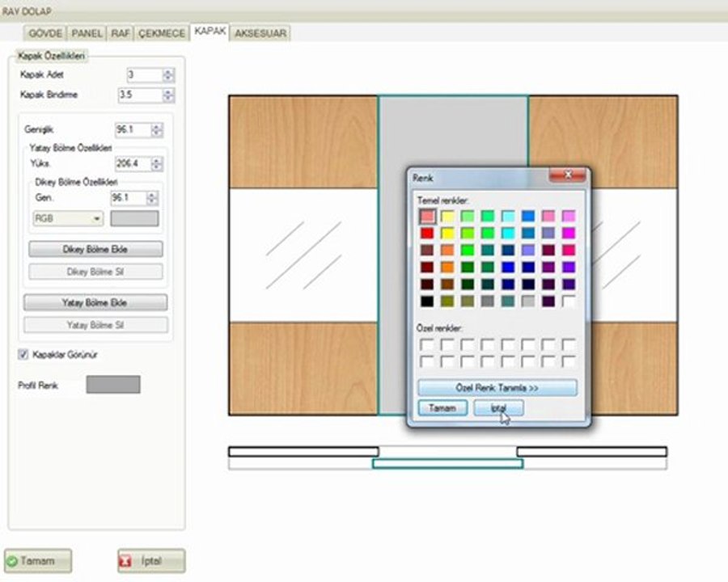Click the green Tamam icon button at bottom

pos(38,561)
